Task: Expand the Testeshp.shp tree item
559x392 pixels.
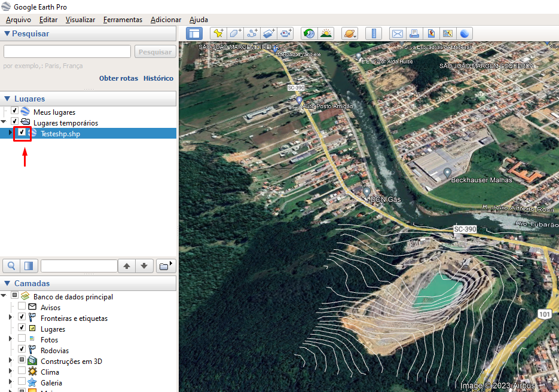Action: pyautogui.click(x=10, y=133)
